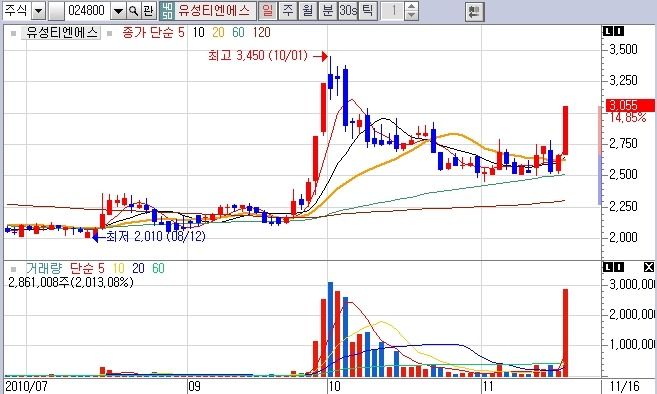Image resolution: width=657 pixels, height=394 pixels.
Task: Switch to 월 monthly chart period
Action: pos(307,11)
